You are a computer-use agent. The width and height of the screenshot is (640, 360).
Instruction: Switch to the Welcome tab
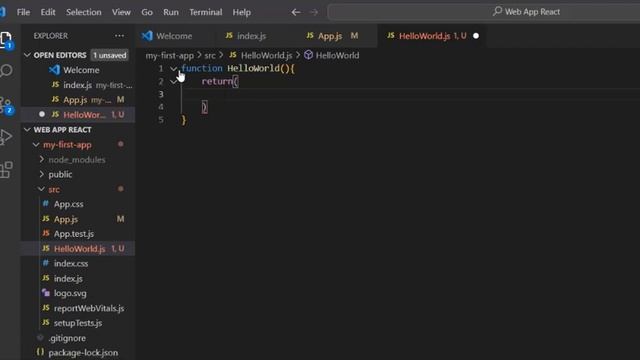coord(174,36)
